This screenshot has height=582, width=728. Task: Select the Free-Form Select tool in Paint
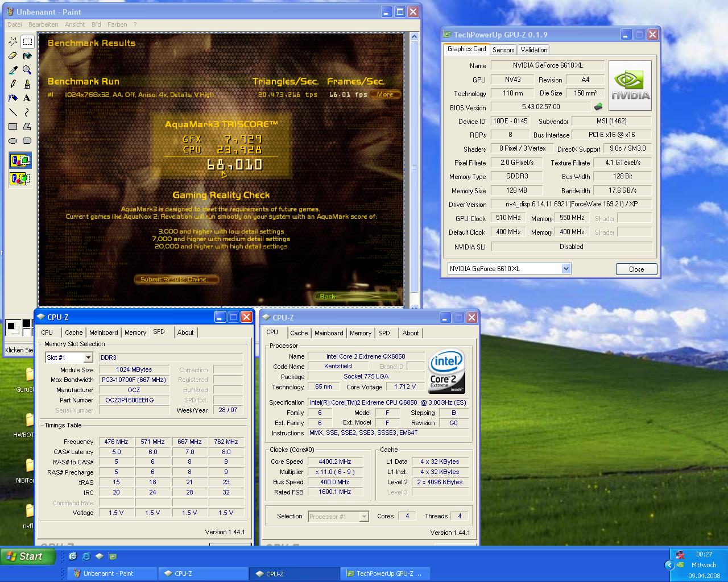13,41
